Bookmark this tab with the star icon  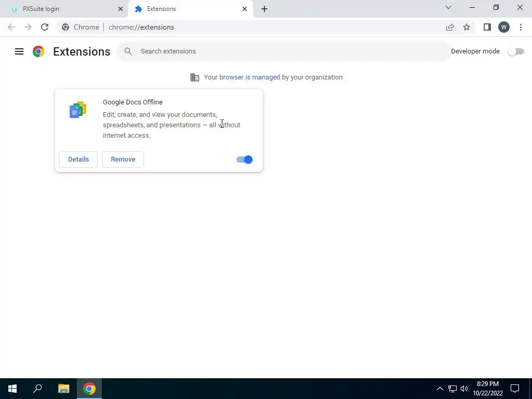pos(467,27)
